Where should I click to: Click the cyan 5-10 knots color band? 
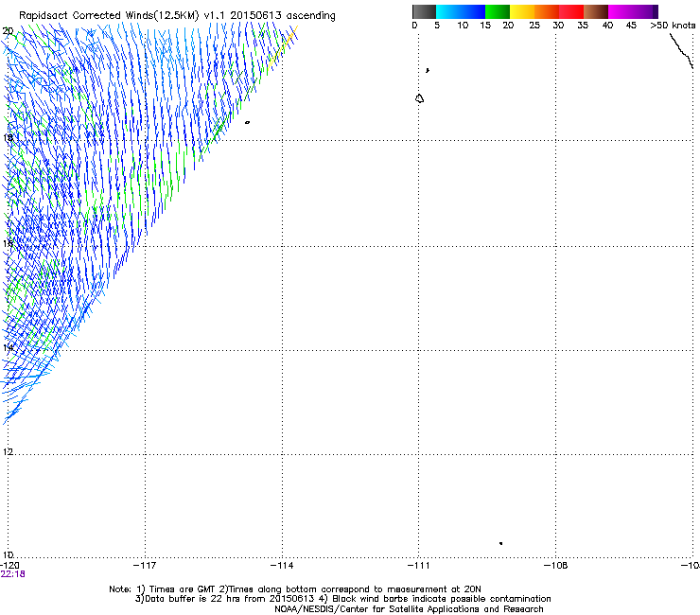point(448,11)
